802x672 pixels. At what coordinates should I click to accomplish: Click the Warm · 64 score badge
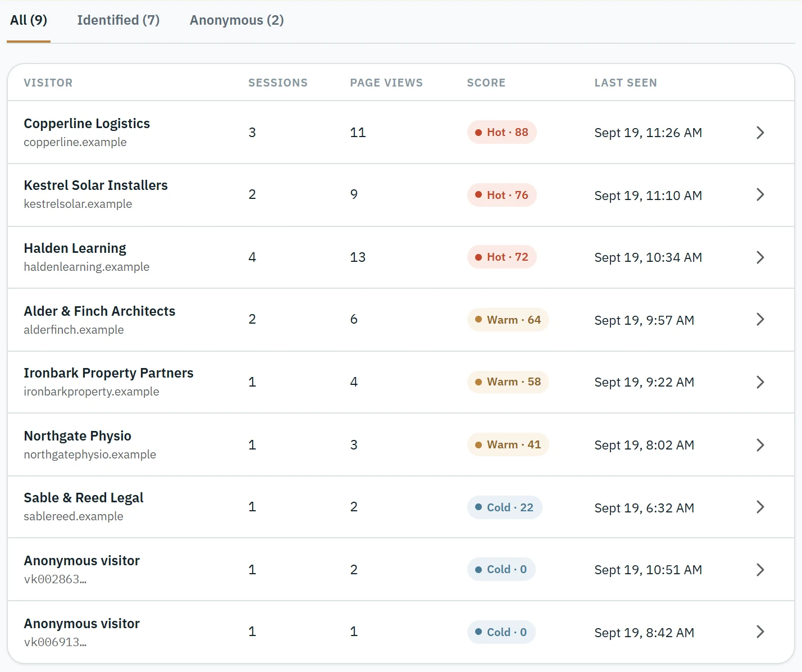(x=508, y=320)
